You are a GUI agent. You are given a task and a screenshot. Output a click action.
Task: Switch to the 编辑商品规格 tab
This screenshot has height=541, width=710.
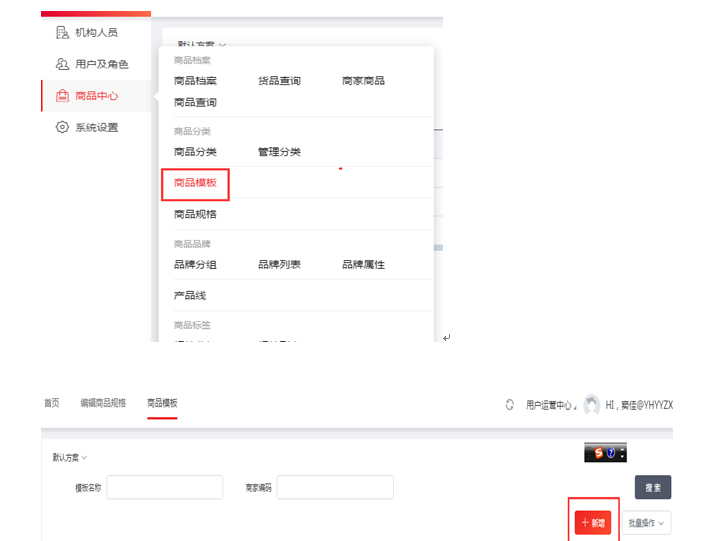[103, 403]
